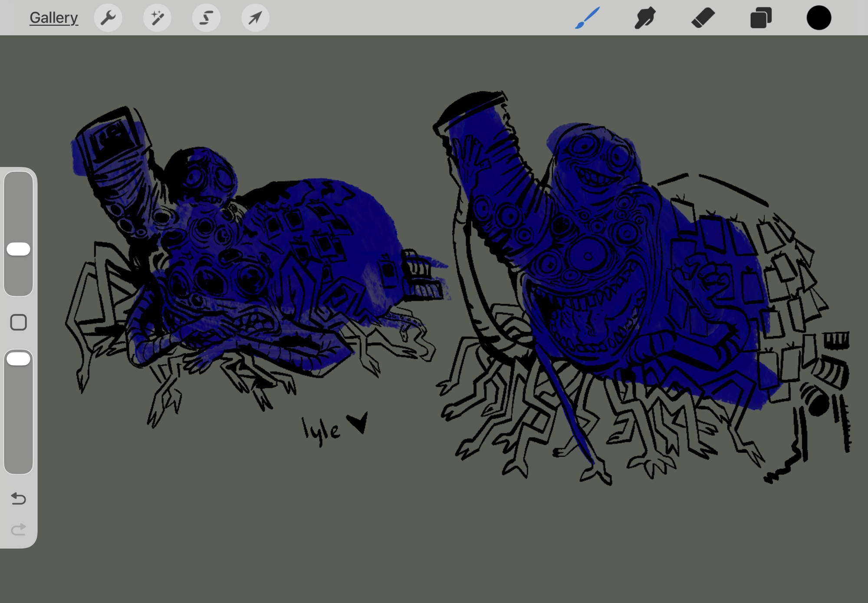868x603 pixels.
Task: Open the black active color swatch
Action: 819,18
